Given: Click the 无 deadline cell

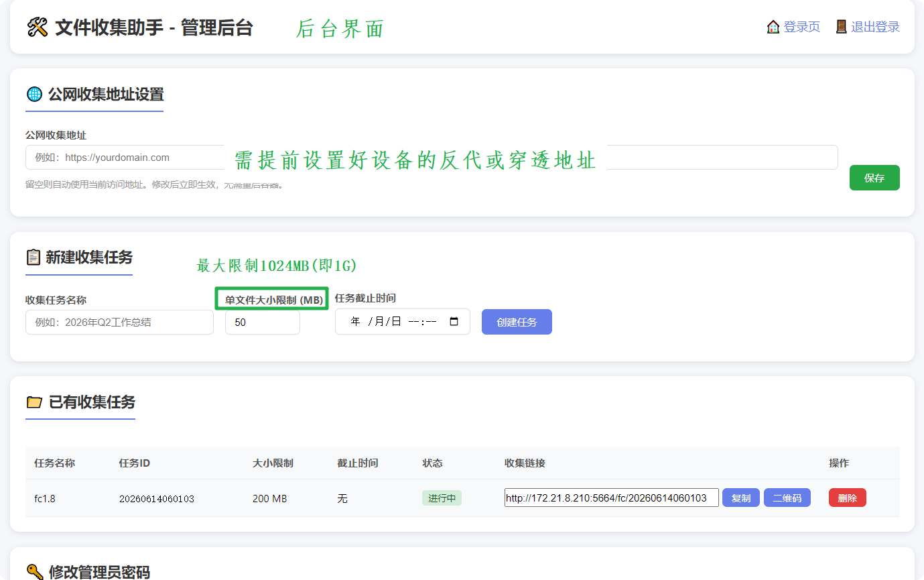Looking at the screenshot, I should (x=342, y=499).
